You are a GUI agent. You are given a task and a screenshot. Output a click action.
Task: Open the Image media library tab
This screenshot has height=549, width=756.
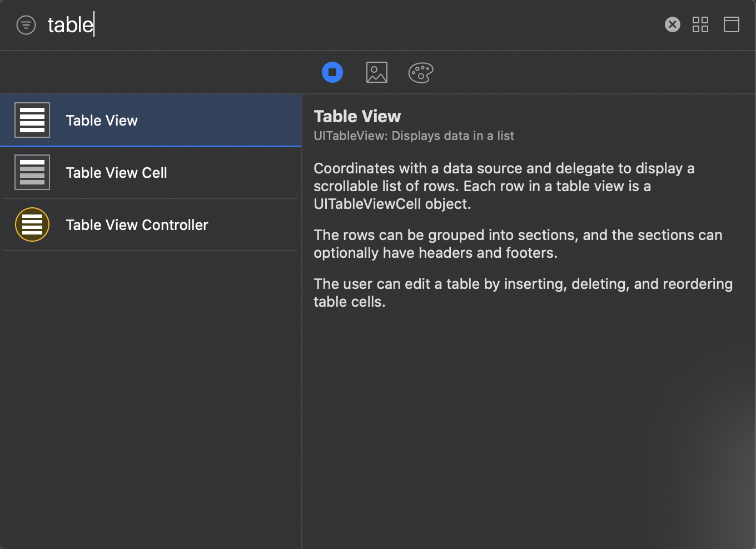[376, 72]
